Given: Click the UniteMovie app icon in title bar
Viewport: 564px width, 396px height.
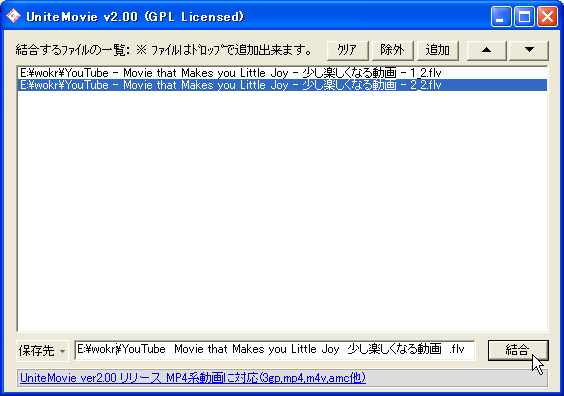Looking at the screenshot, I should 13,16.
